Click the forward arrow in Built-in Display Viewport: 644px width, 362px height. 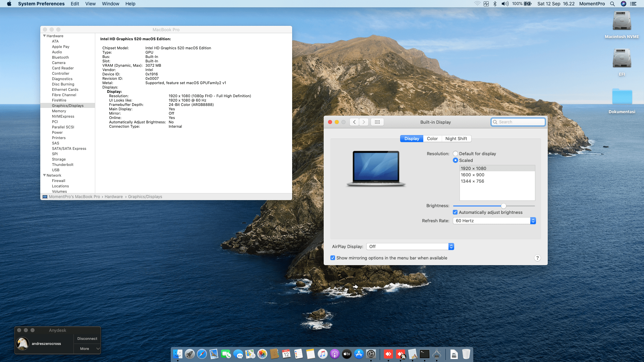point(364,122)
